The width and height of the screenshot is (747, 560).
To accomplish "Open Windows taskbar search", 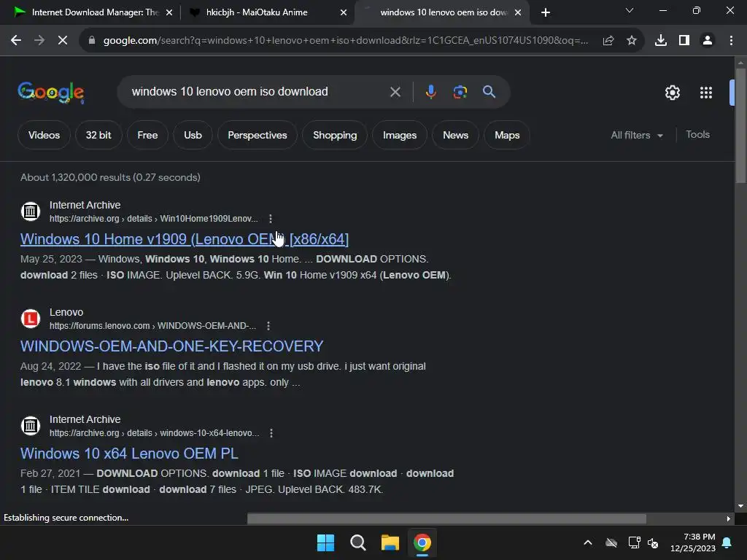I will (x=357, y=542).
